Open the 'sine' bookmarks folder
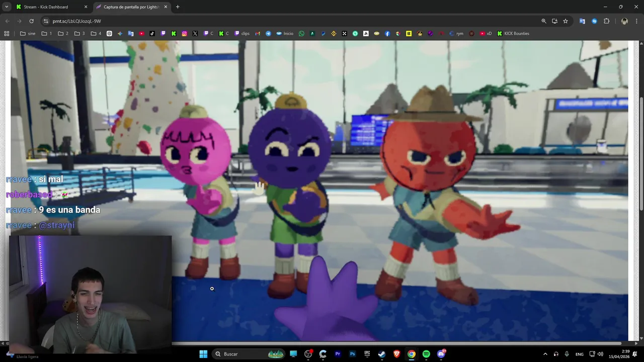 click(28, 34)
